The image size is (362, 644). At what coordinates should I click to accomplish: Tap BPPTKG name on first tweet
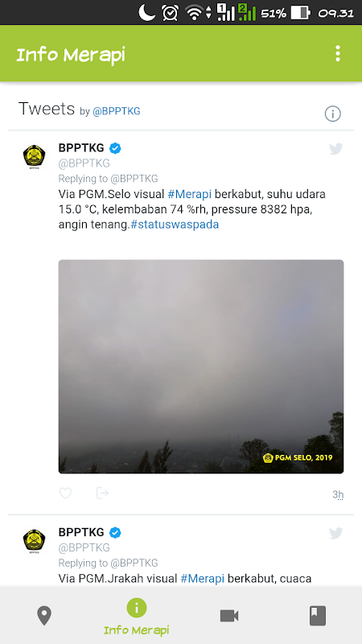click(x=81, y=147)
